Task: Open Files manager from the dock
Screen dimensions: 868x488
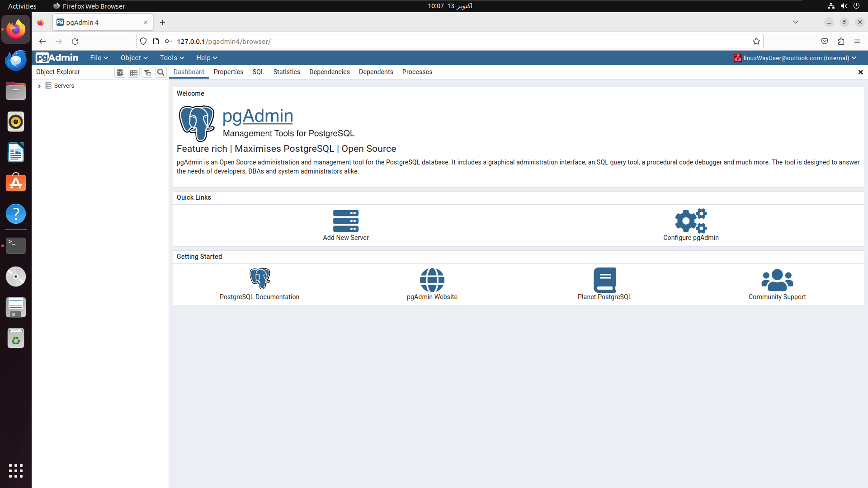Action: (x=16, y=91)
